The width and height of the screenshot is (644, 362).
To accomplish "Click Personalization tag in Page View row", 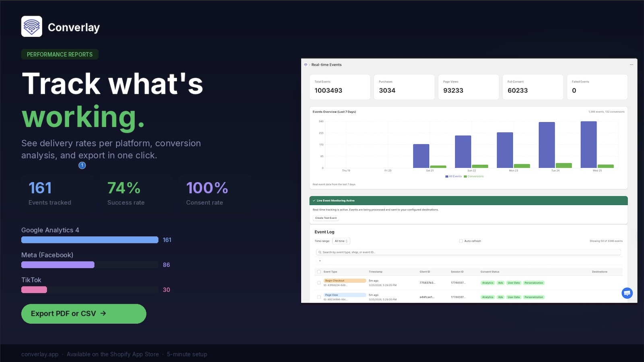I will pyautogui.click(x=534, y=297).
